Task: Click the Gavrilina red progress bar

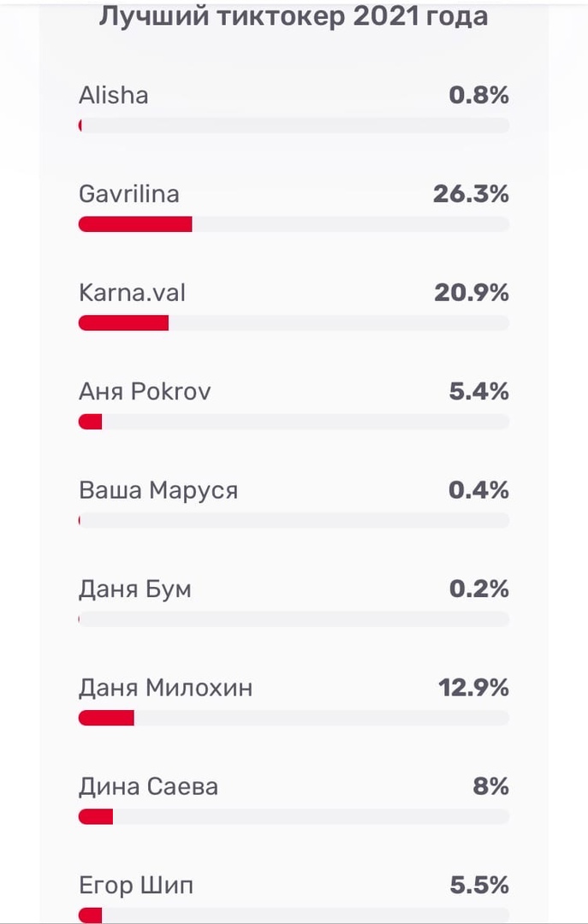Action: click(x=135, y=224)
